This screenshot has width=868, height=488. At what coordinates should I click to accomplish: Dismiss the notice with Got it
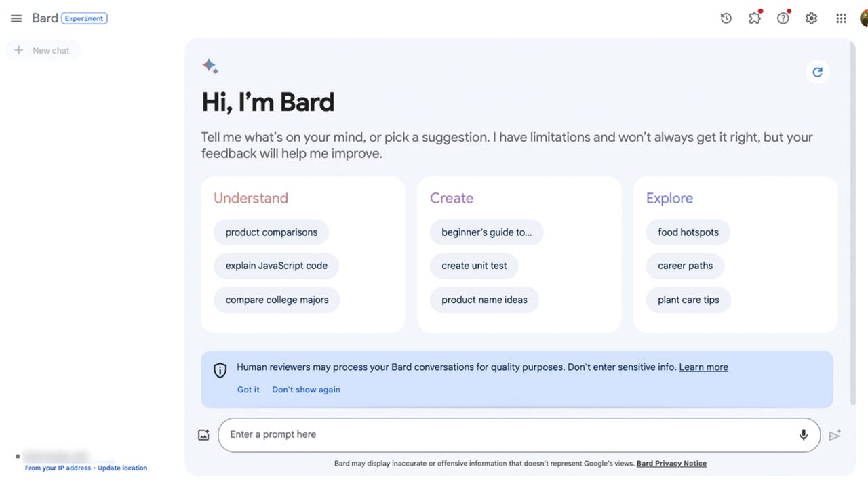(248, 390)
